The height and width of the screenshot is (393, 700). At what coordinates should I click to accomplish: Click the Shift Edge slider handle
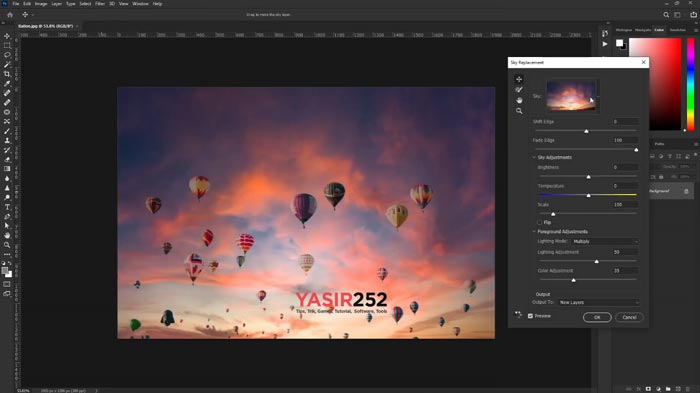[x=586, y=131]
